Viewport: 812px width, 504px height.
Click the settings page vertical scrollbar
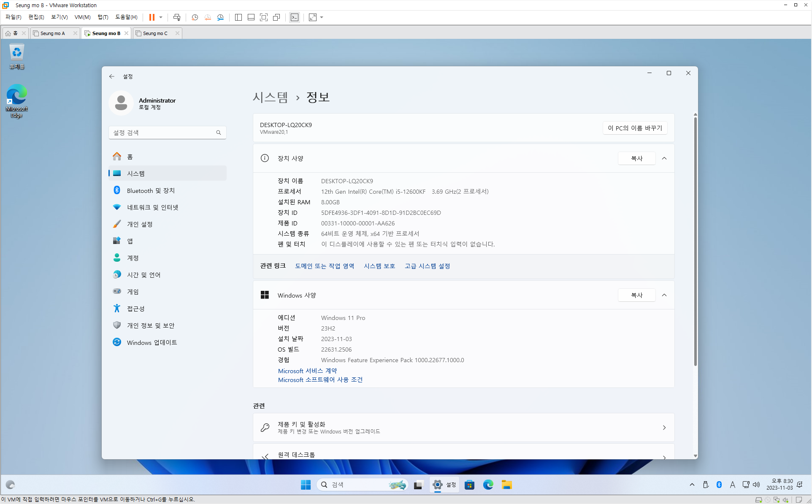point(695,241)
